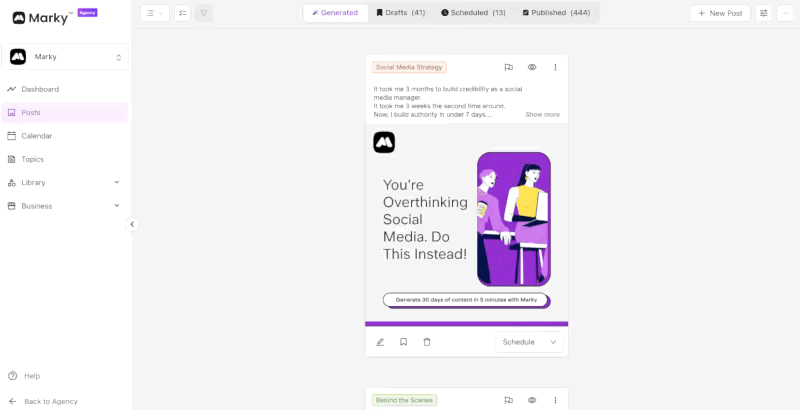Screen dimensions: 800x410
Task: Open the sliders settings icon beside New Post
Action: click(x=764, y=13)
